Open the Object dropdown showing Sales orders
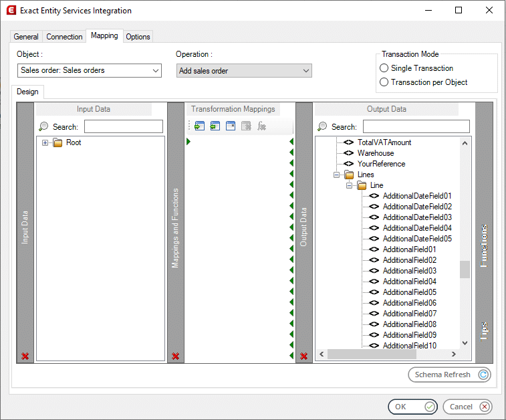 pyautogui.click(x=90, y=70)
